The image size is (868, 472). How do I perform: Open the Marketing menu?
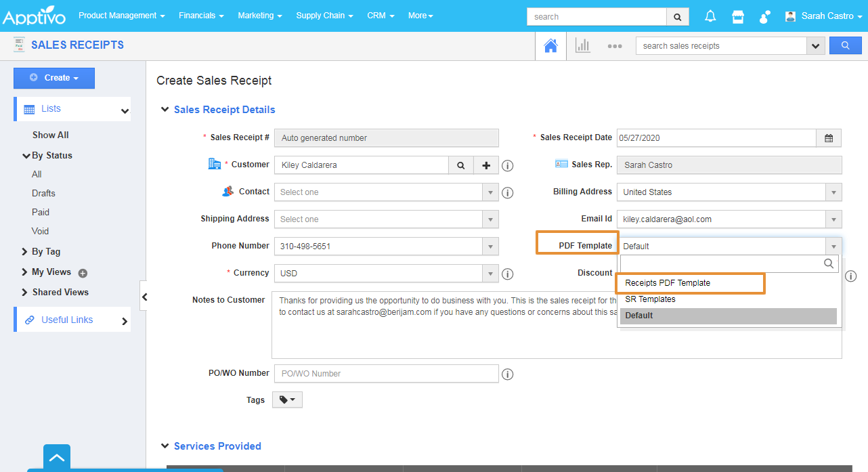click(260, 16)
